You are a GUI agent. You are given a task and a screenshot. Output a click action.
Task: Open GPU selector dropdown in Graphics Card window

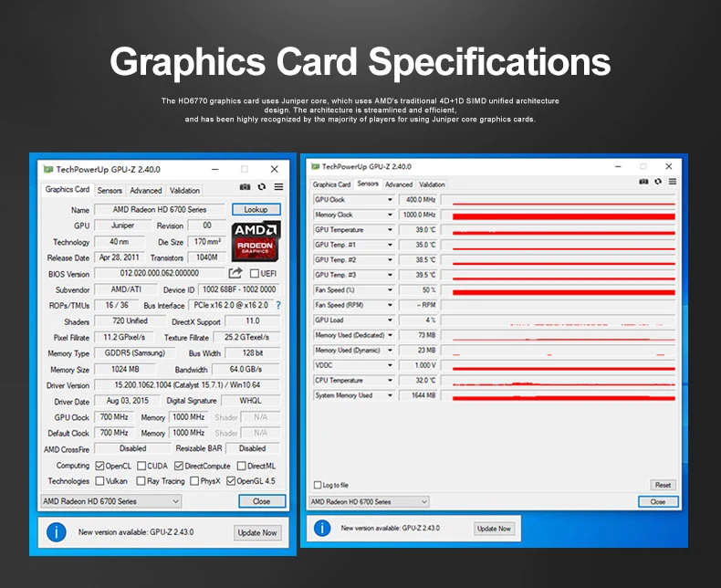pyautogui.click(x=111, y=501)
